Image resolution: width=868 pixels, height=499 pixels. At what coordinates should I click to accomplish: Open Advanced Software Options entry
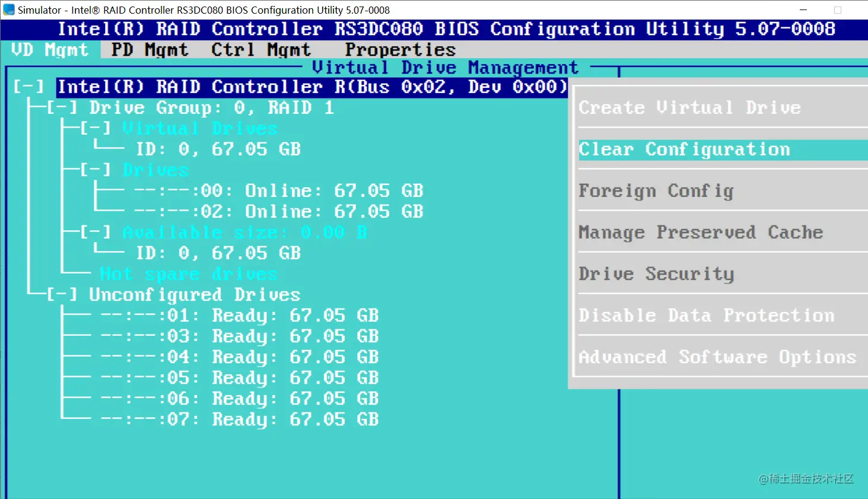(717, 357)
